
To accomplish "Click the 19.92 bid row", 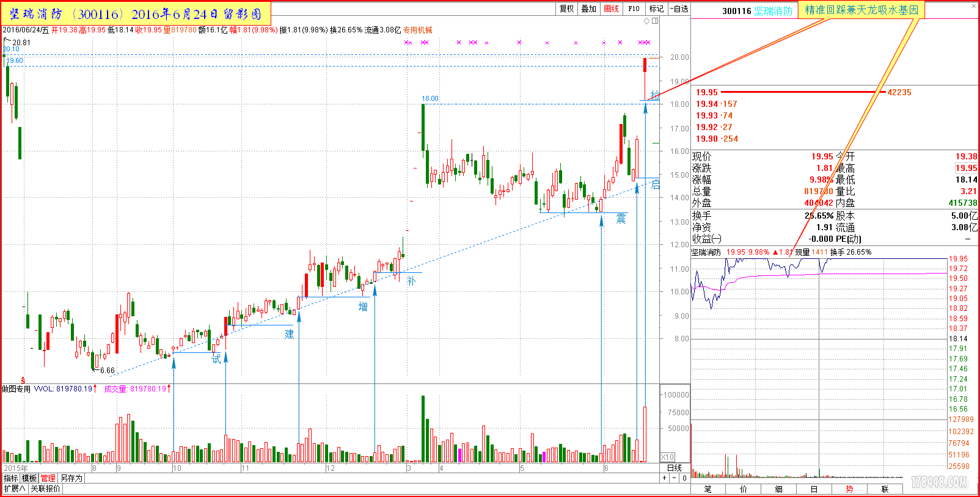I will click(714, 127).
